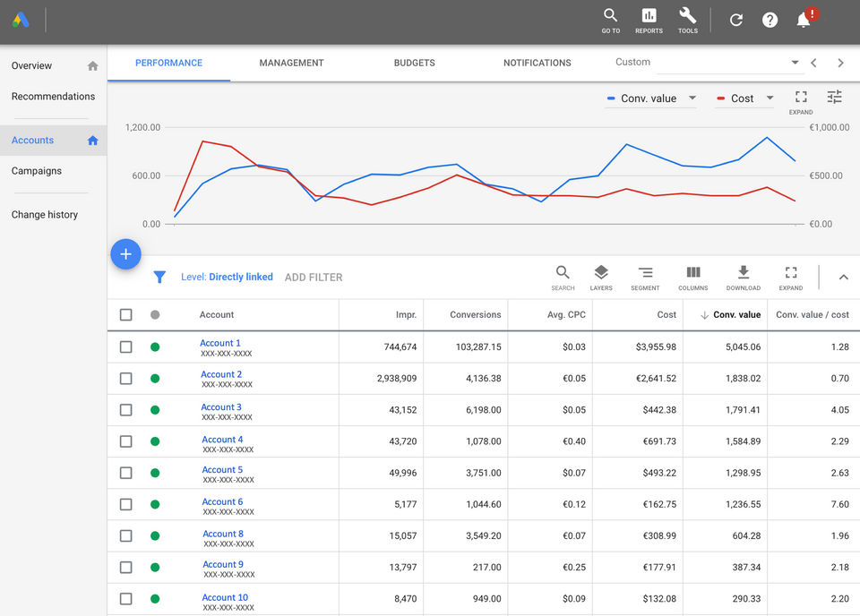Open Account 6 link
Image resolution: width=860 pixels, height=616 pixels.
point(222,502)
